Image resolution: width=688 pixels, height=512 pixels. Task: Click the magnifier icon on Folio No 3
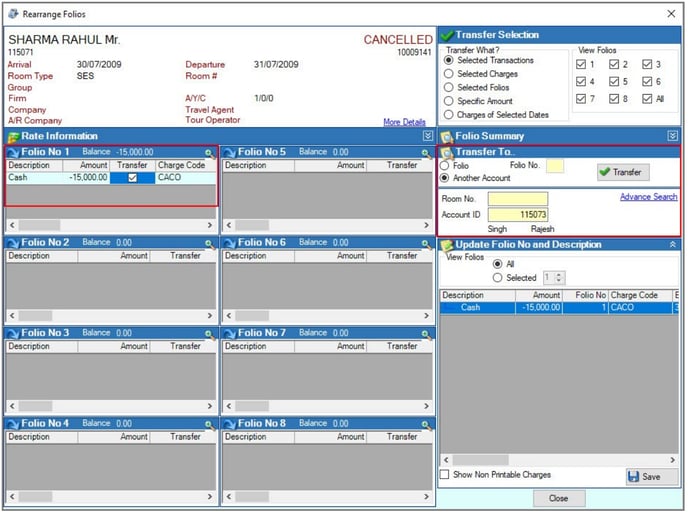pos(210,333)
